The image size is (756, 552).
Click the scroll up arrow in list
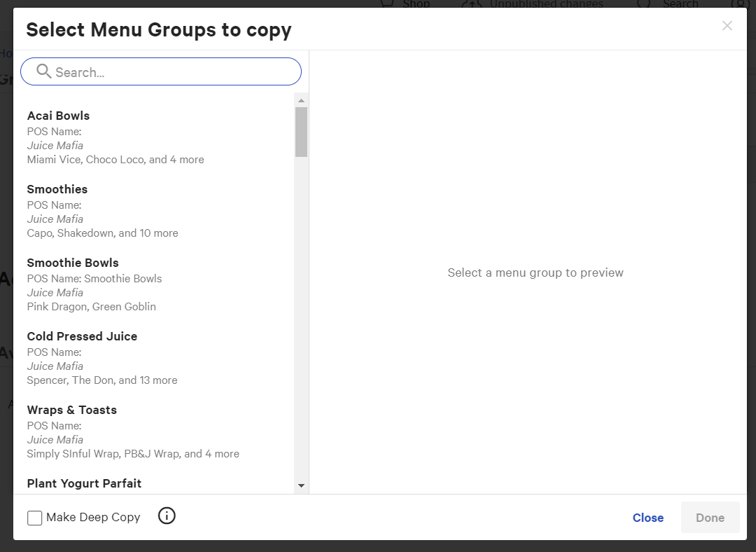pyautogui.click(x=301, y=100)
